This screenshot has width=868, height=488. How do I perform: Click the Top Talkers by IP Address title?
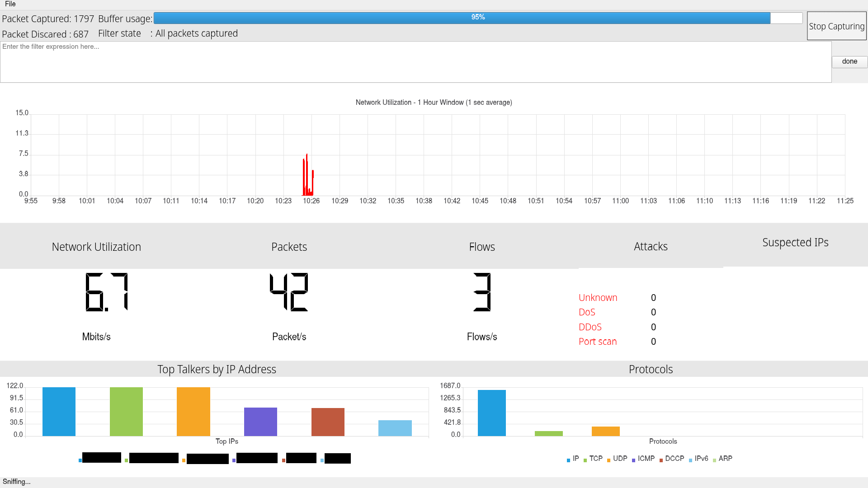(217, 370)
